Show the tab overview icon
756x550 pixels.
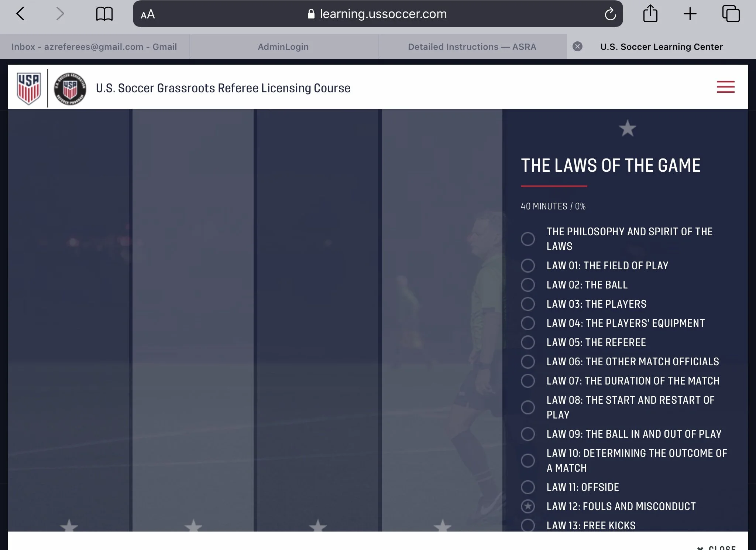click(731, 14)
